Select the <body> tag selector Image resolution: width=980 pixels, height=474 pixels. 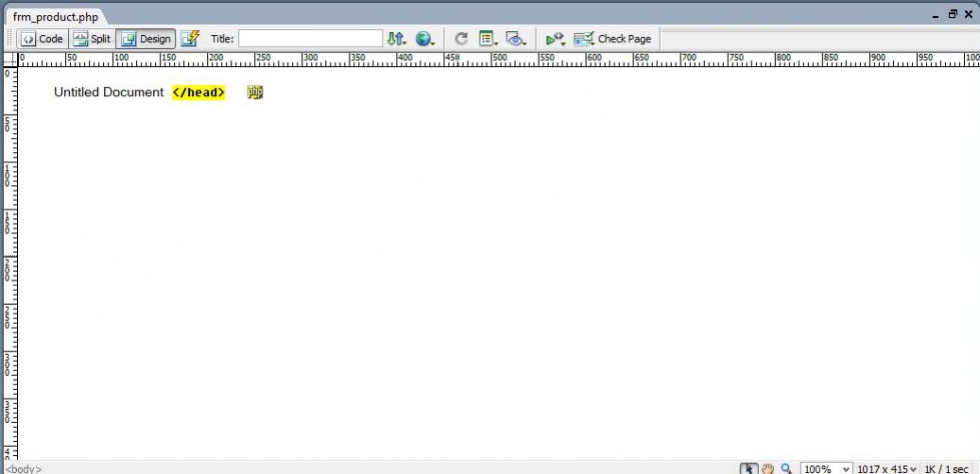(x=23, y=468)
